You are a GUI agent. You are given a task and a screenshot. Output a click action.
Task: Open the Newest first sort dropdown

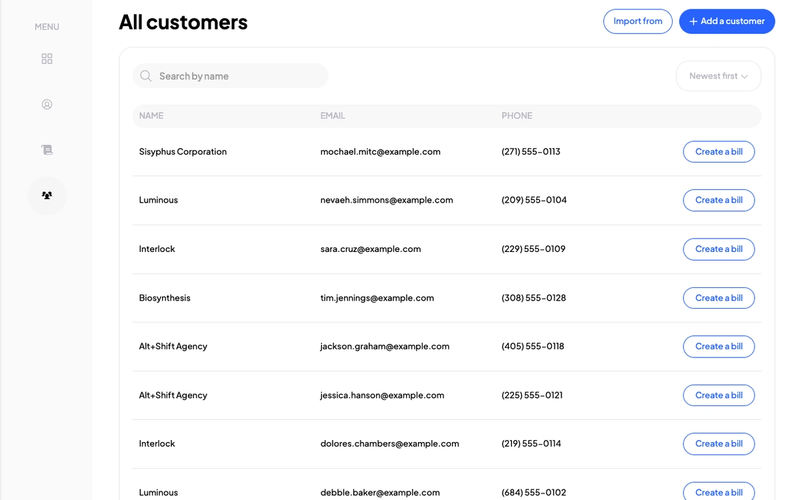click(718, 76)
